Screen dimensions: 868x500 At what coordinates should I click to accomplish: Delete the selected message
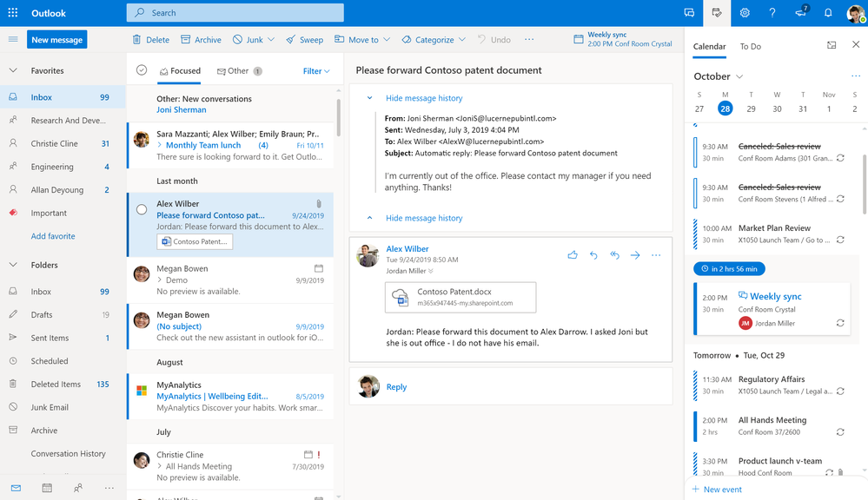pyautogui.click(x=150, y=40)
